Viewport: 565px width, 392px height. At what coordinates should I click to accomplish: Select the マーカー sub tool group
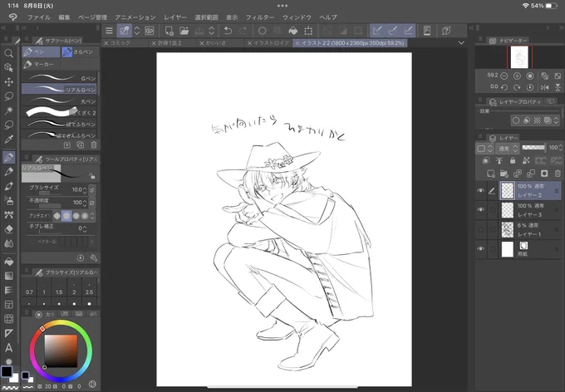point(41,64)
